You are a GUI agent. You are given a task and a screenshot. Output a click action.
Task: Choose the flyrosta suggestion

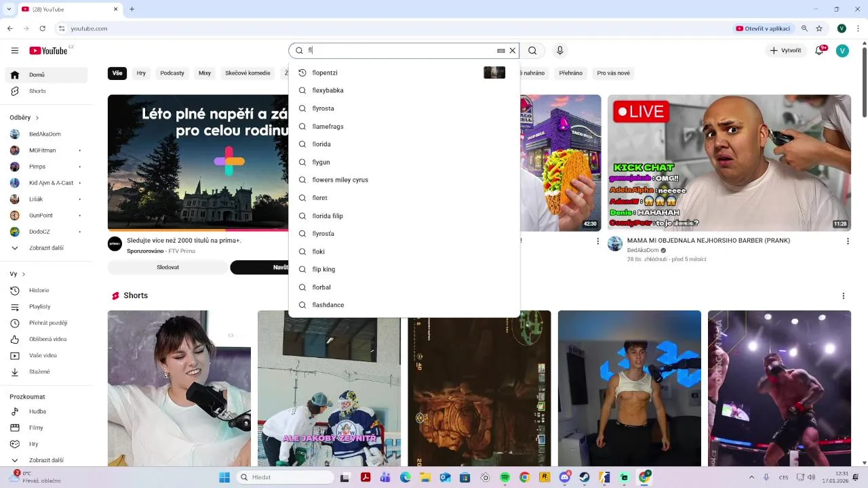(x=404, y=108)
